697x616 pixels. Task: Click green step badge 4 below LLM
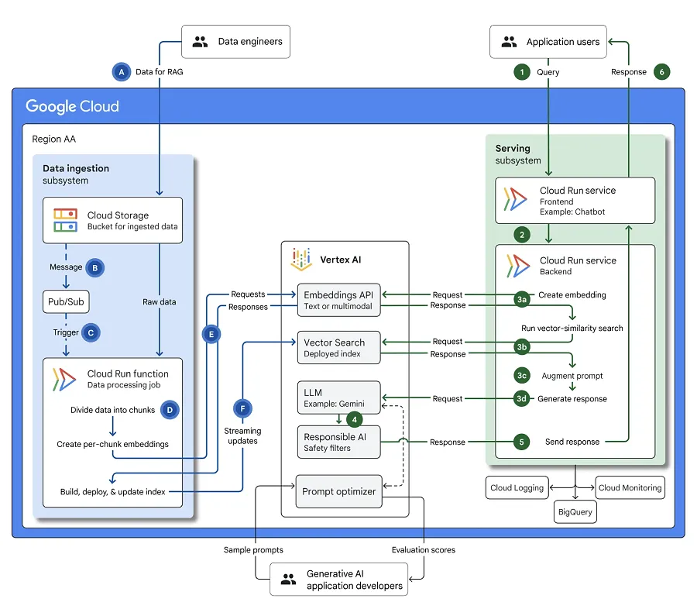click(354, 419)
